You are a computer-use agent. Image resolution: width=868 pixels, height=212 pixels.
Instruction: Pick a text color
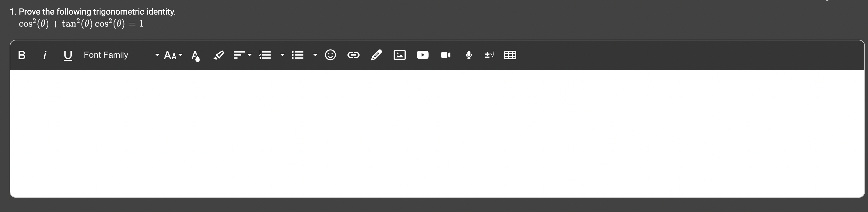[195, 55]
